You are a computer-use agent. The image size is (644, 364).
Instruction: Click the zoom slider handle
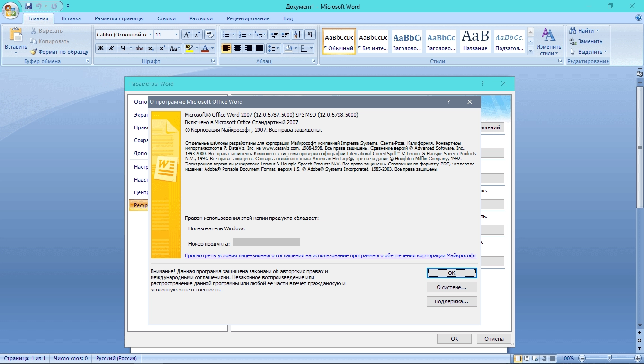pyautogui.click(x=609, y=358)
